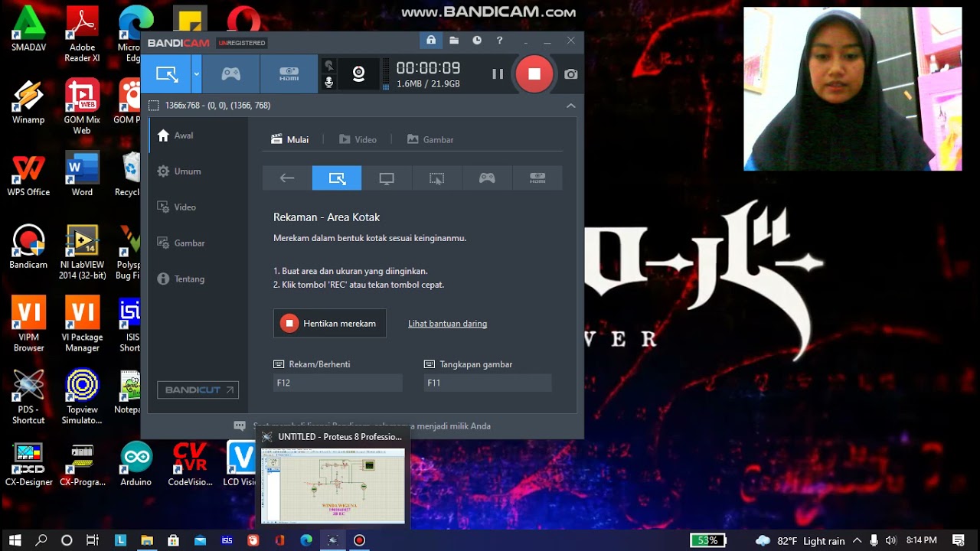Open Word desktop shortcut
980x551 pixels.
point(82,174)
